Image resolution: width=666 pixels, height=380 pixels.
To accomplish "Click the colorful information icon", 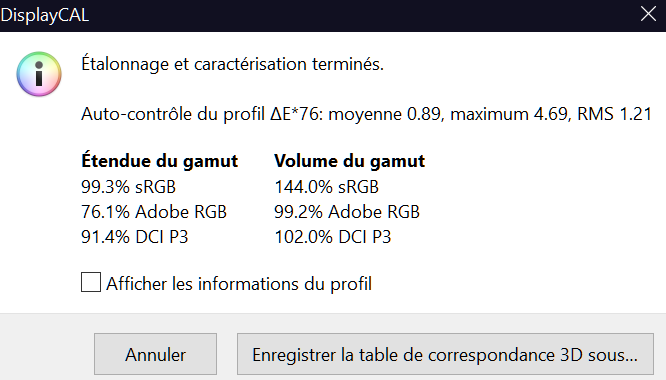I will pyautogui.click(x=39, y=74).
